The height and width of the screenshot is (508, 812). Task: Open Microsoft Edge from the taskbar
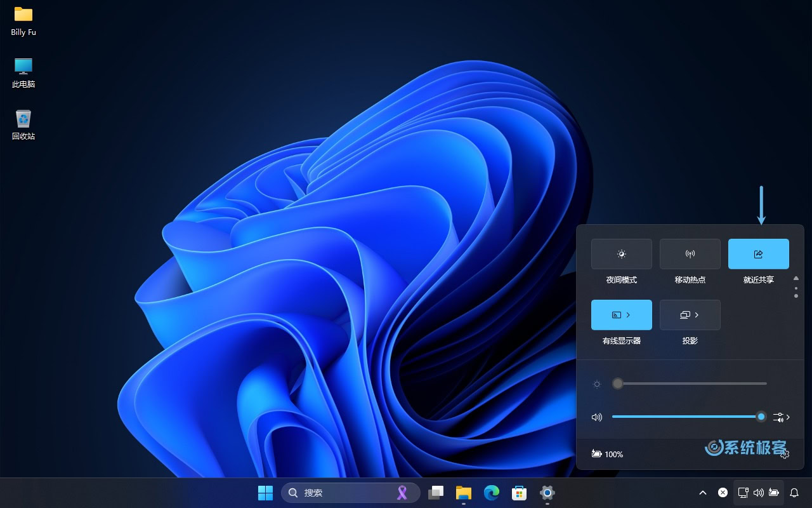(492, 493)
